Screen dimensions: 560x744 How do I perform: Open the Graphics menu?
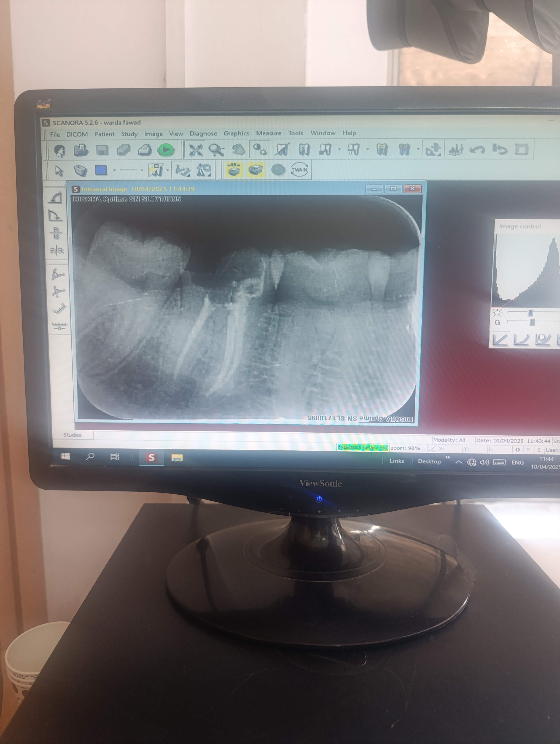click(236, 133)
